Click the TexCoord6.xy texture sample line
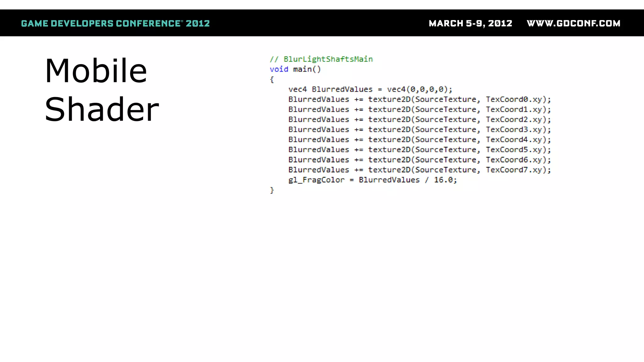This screenshot has width=644, height=362. (x=419, y=160)
